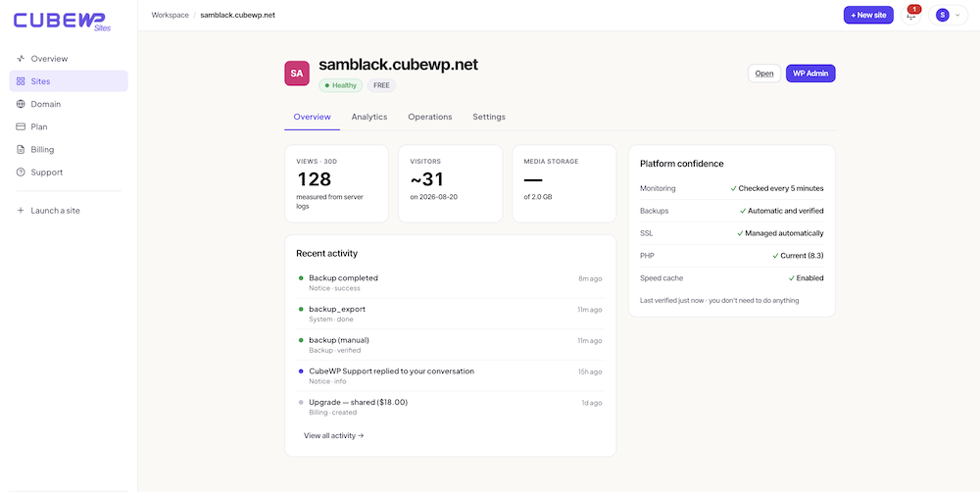Click Upgrade — shared ($18.00) activity row
The width and height of the screenshot is (980, 492).
450,407
